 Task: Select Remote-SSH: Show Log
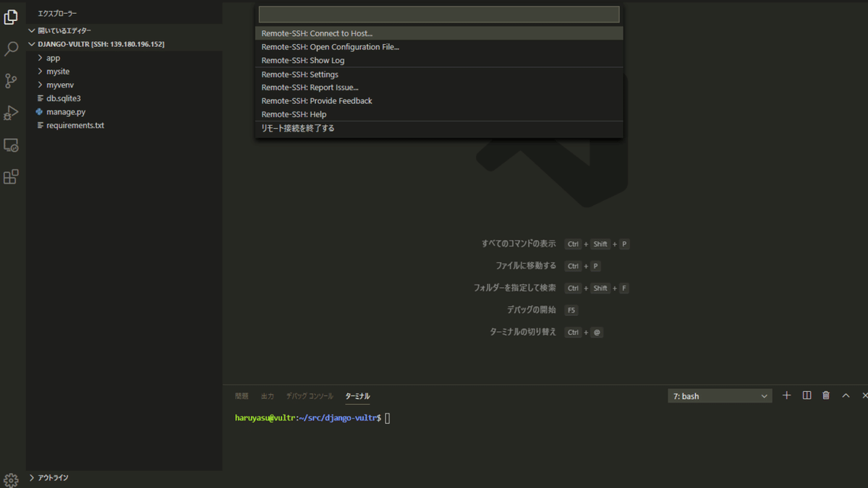click(439, 61)
